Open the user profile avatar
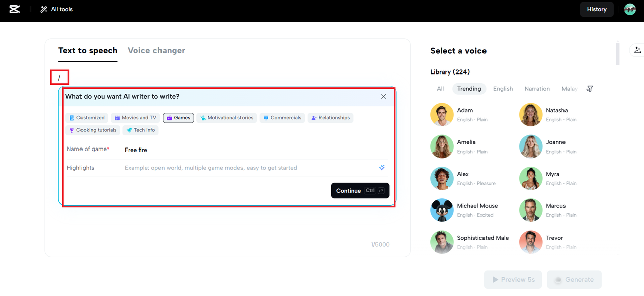 pyautogui.click(x=630, y=9)
